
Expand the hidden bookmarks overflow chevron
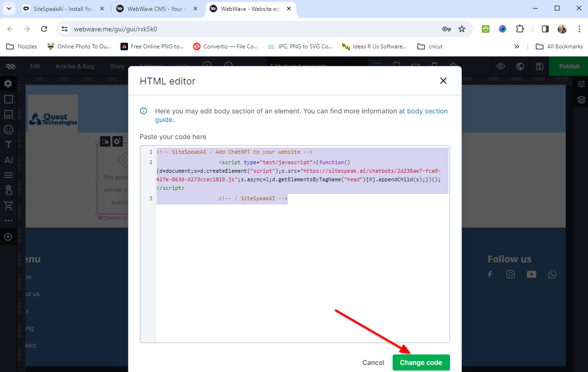click(517, 46)
